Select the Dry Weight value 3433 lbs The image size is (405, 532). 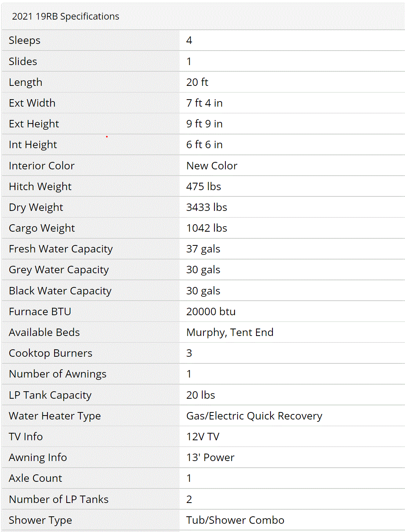coord(207,207)
